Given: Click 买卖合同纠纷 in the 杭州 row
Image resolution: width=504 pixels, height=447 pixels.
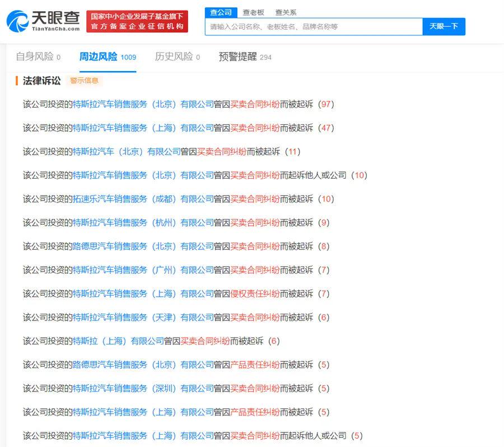Looking at the screenshot, I should [x=255, y=222].
